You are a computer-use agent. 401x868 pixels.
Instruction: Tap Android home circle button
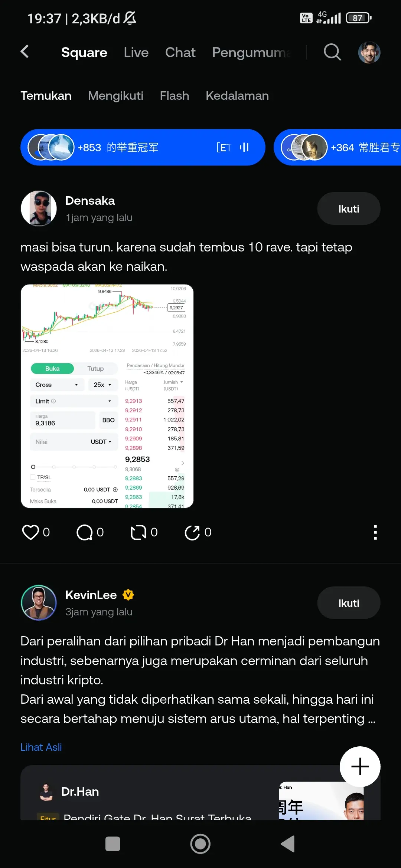coord(200,844)
